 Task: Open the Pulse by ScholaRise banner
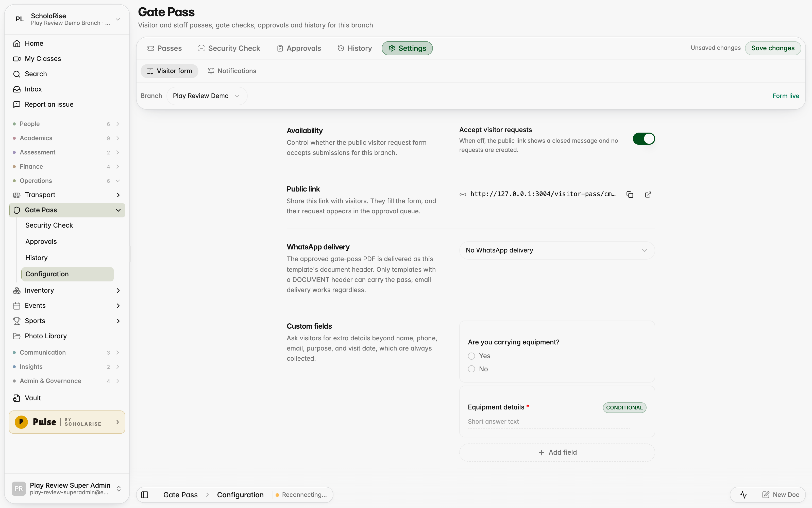(67, 422)
